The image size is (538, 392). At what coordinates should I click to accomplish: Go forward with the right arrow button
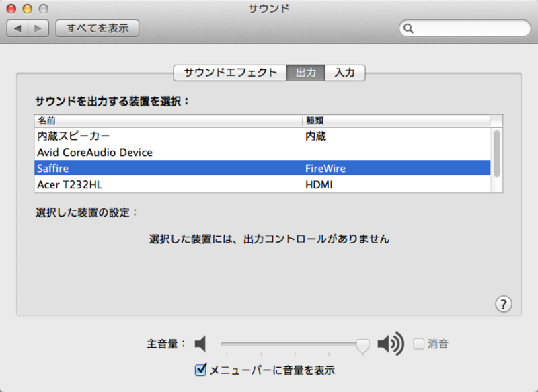(38, 28)
